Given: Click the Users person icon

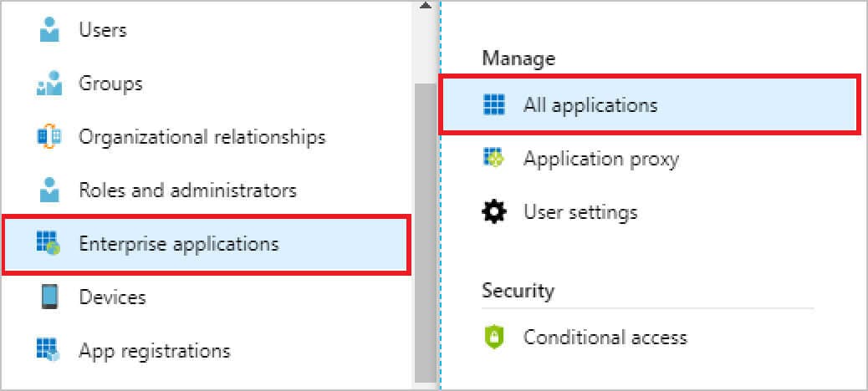Looking at the screenshot, I should coord(50,31).
